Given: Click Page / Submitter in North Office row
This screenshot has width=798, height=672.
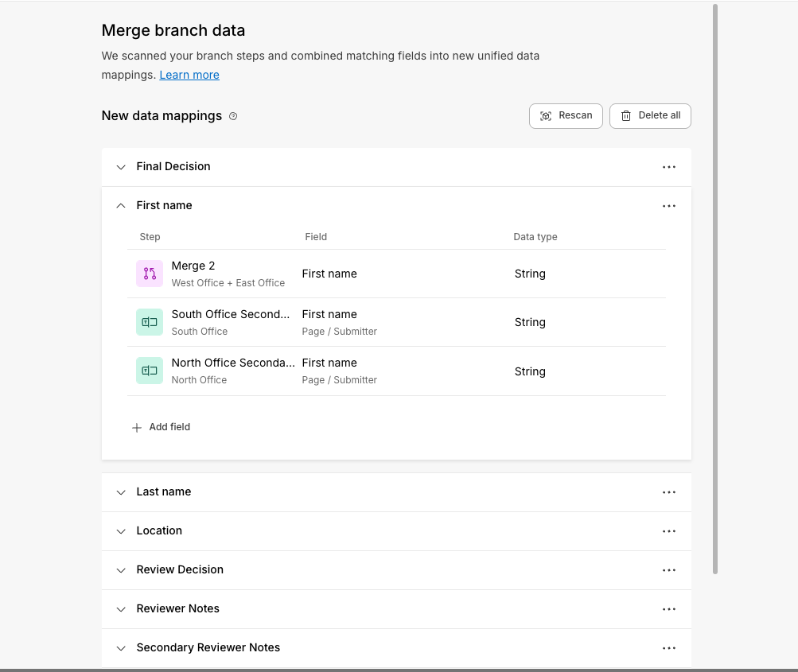Looking at the screenshot, I should click(x=340, y=380).
